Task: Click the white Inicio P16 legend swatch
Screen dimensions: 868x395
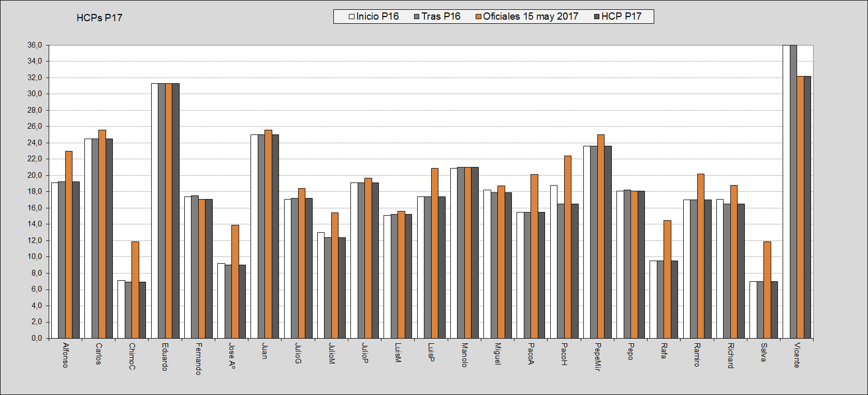Action: pos(351,17)
